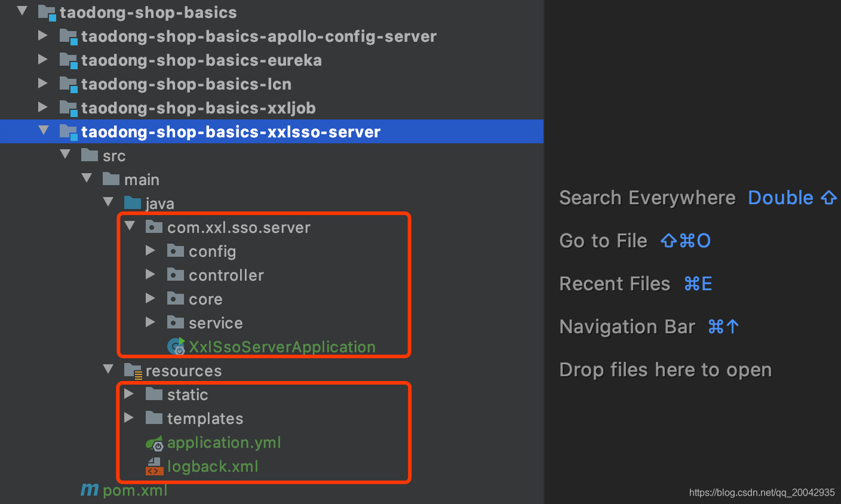The image size is (841, 504).
Task: Collapse the com.xxl.sso.server package arrow
Action: click(x=130, y=226)
